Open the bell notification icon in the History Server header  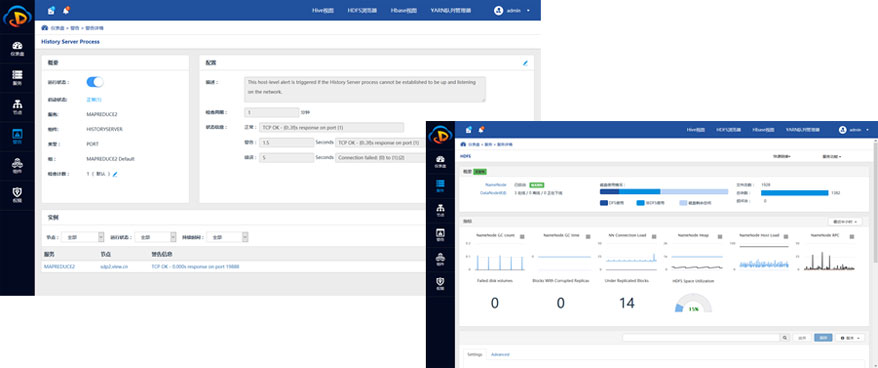(66, 10)
